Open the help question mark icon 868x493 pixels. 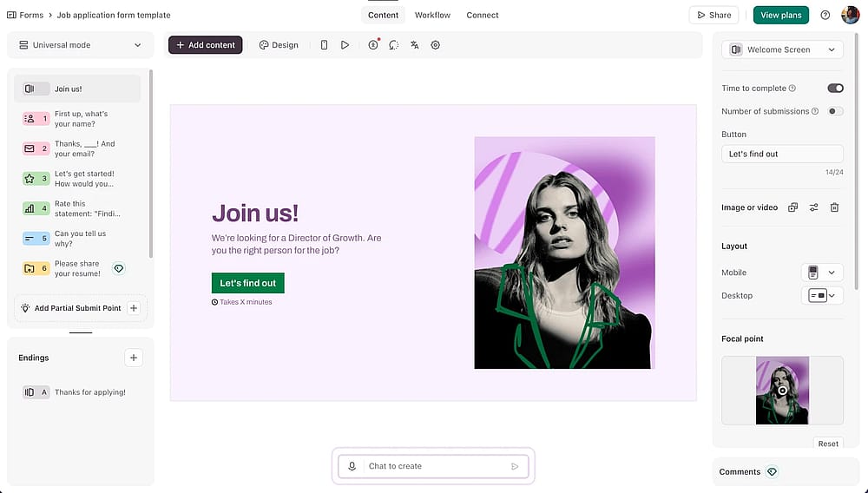point(825,15)
